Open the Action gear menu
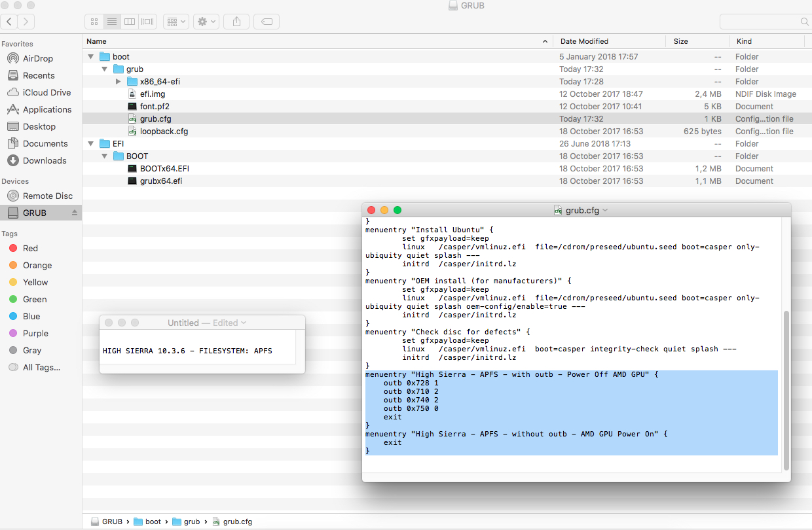This screenshot has width=812, height=530. point(206,22)
